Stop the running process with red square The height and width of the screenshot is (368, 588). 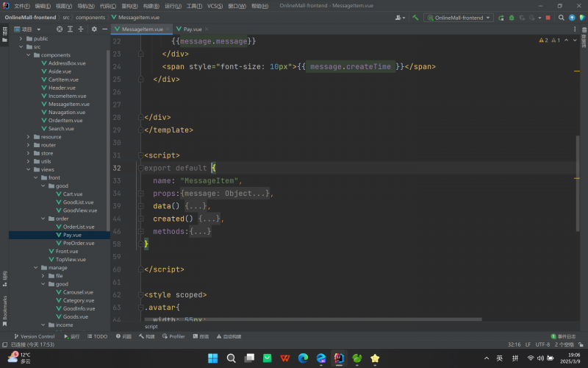[548, 18]
